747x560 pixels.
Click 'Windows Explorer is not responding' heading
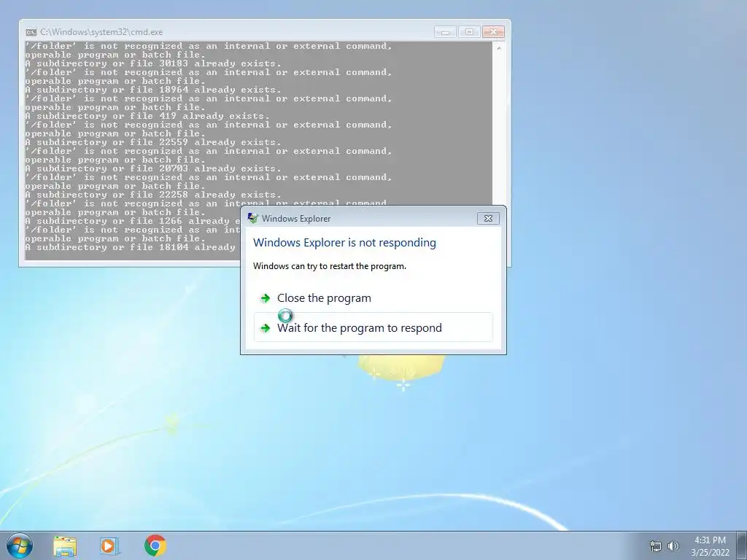[344, 242]
